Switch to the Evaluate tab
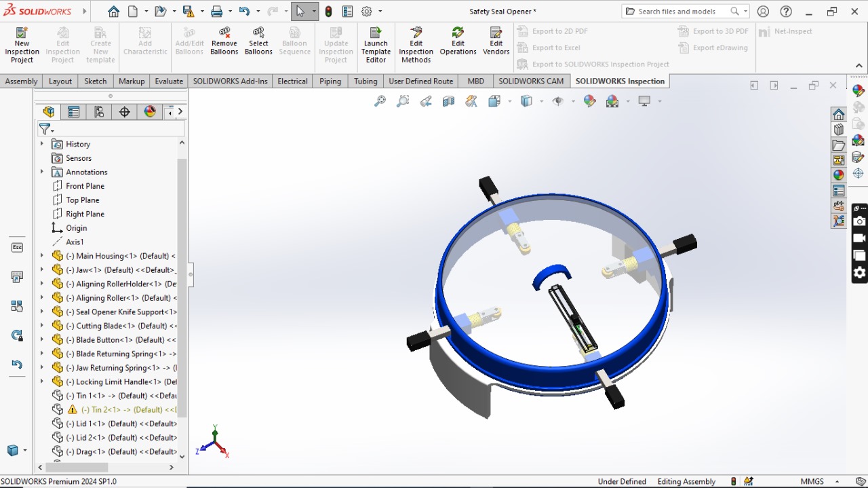The height and width of the screenshot is (488, 868). pyautogui.click(x=169, y=81)
